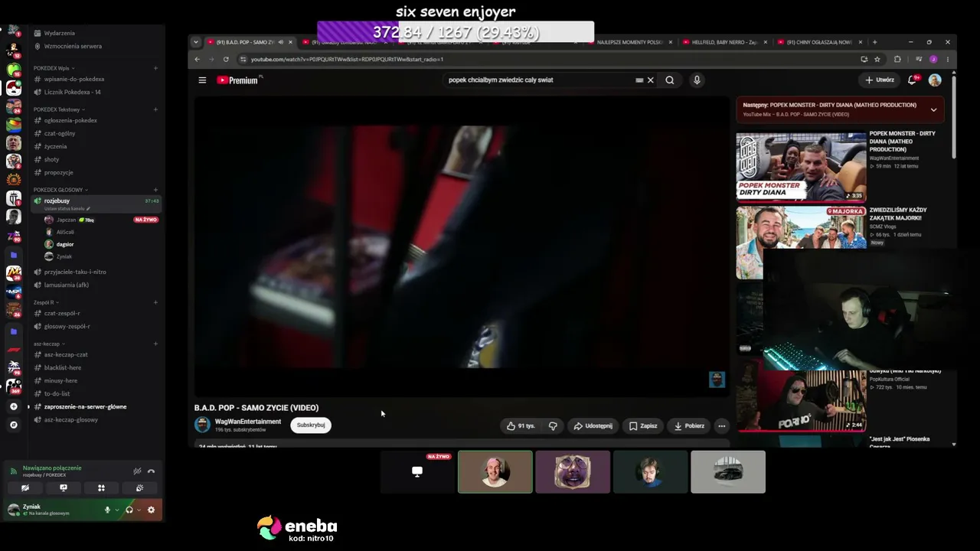Image resolution: width=980 pixels, height=551 pixels.
Task: Start a Discord activity button
Action: [x=101, y=487]
